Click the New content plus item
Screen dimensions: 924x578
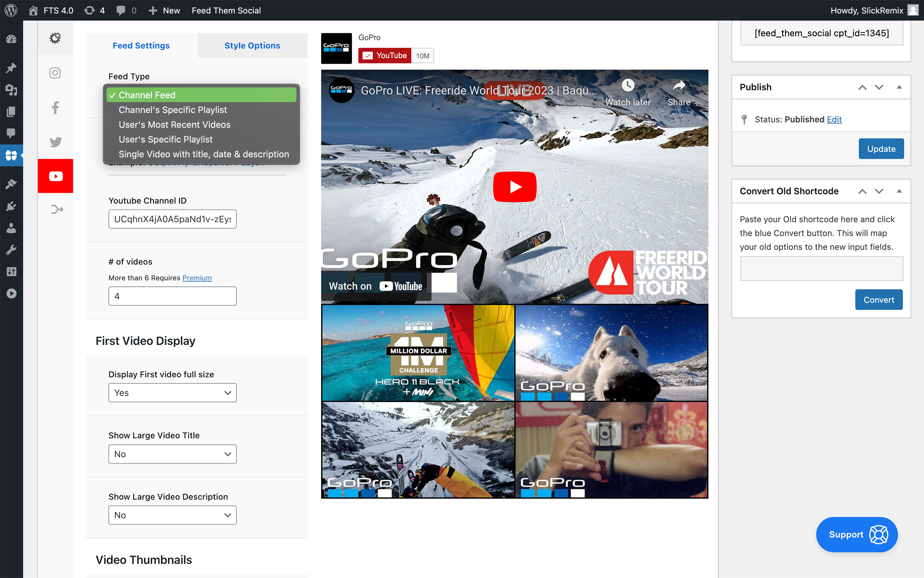tap(164, 10)
